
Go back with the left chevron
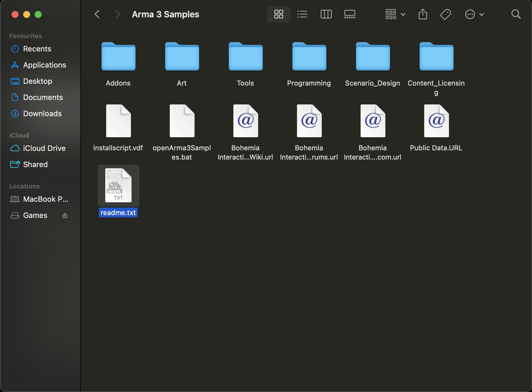[97, 14]
